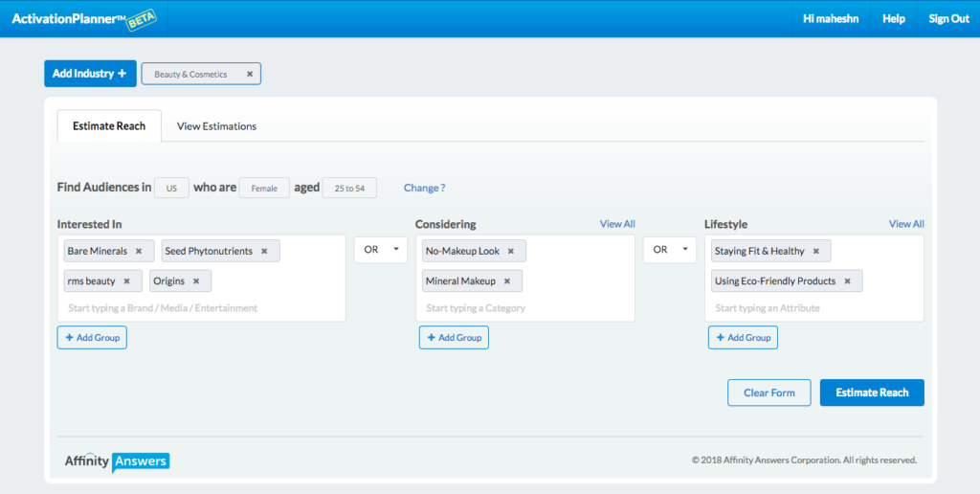This screenshot has height=494, width=980.
Task: Open View All for Considering
Action: 617,224
